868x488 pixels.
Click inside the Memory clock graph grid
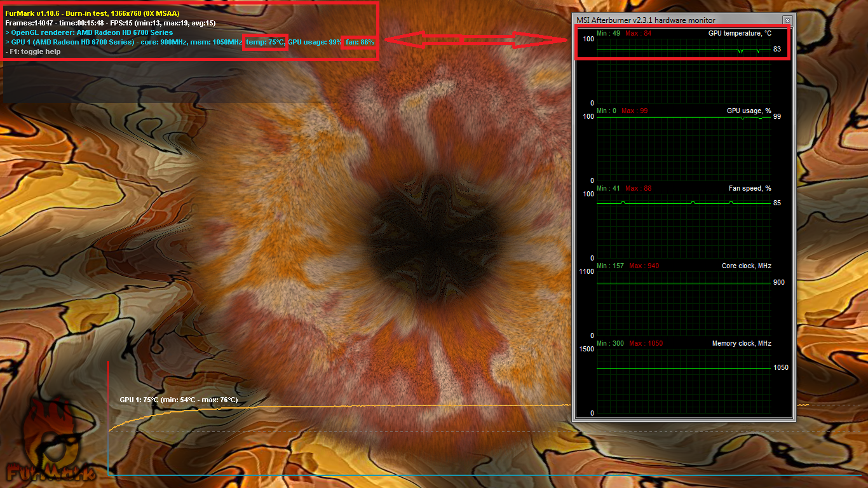pyautogui.click(x=683, y=381)
